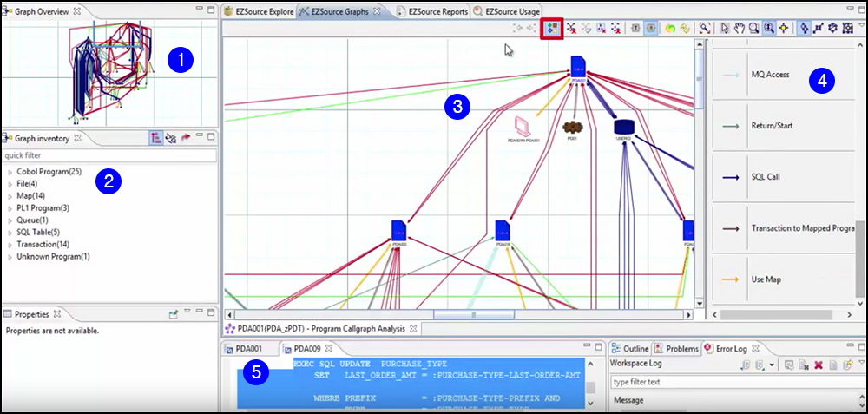Screen dimensions: 868x414
Task: Apply the orthogonal layout icon
Action: [819, 28]
